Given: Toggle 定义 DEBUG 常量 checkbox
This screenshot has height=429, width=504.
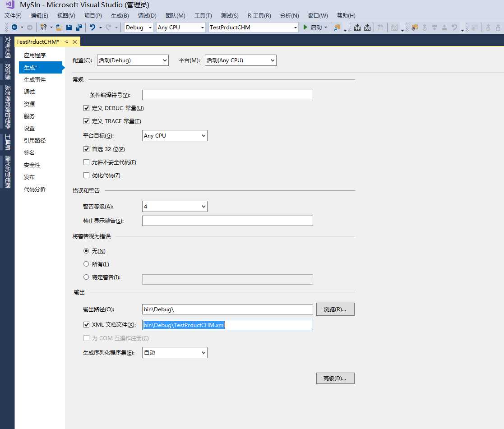Looking at the screenshot, I should point(86,108).
